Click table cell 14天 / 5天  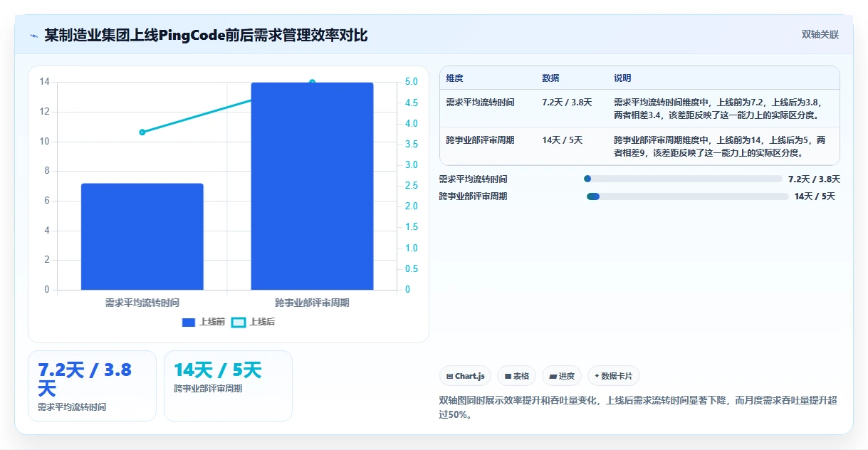point(563,140)
